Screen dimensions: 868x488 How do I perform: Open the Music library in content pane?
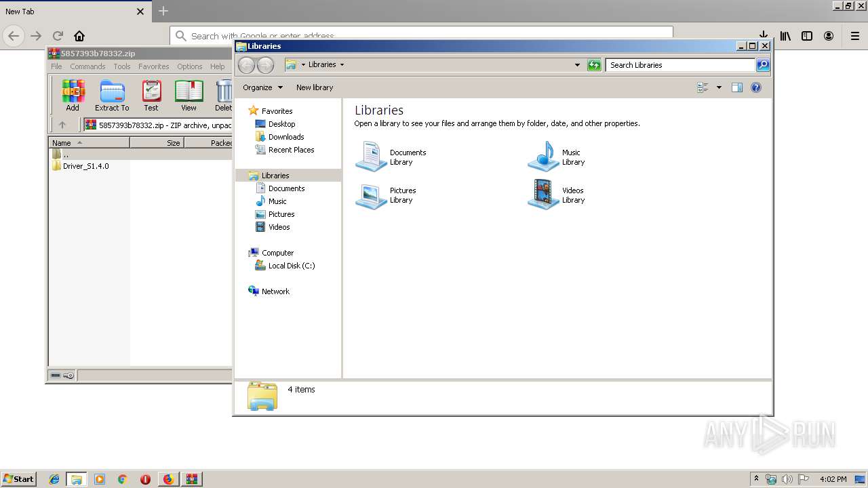pyautogui.click(x=556, y=157)
